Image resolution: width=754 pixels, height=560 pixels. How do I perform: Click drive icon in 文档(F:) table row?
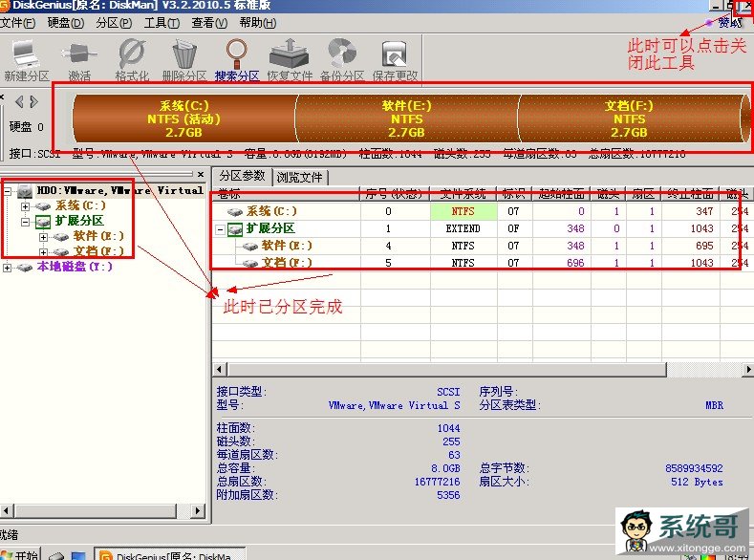click(250, 263)
